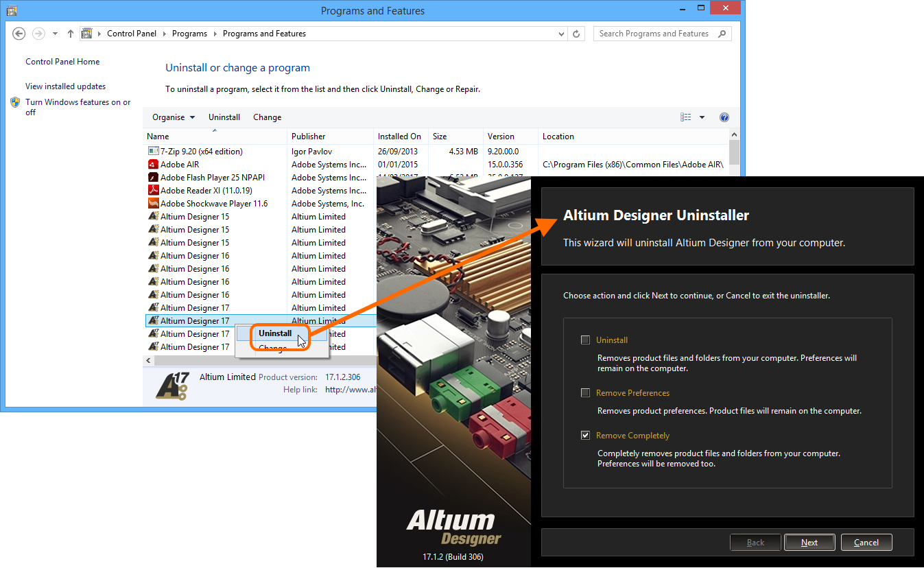Click the 7-Zip 9.20 program icon

click(154, 152)
